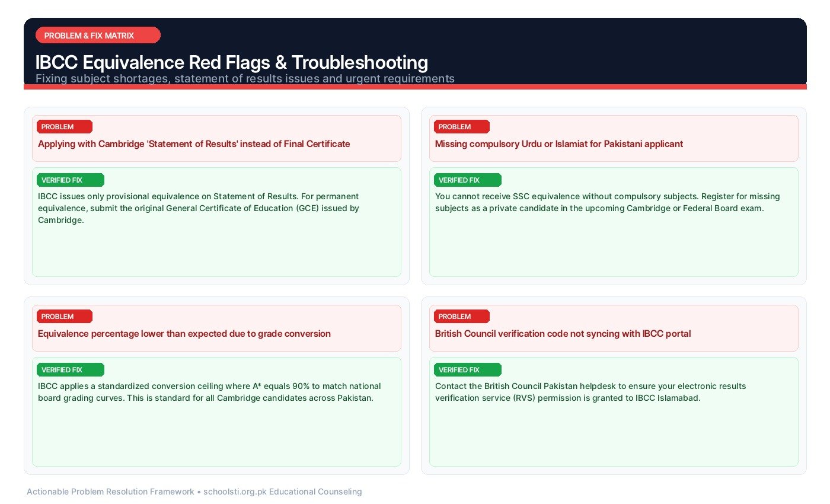Select the British Council verification code heading
Screen dimensions: 830x504
563,333
